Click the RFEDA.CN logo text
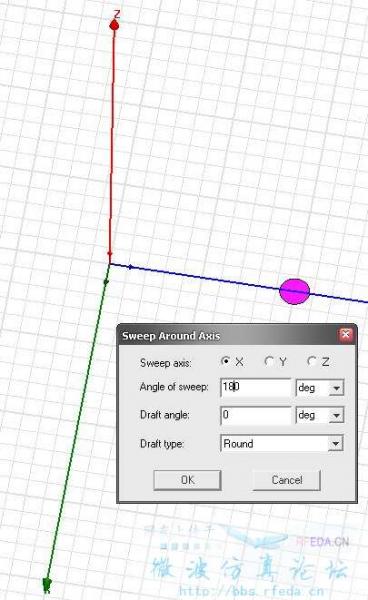Image resolution: width=368 pixels, height=600 pixels. [322, 541]
